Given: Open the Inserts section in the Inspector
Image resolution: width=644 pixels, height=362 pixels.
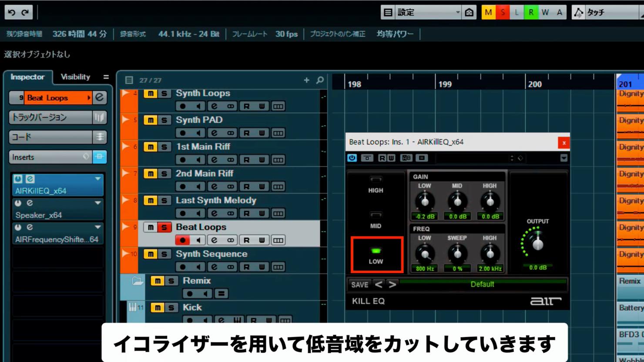Looking at the screenshot, I should [50, 157].
